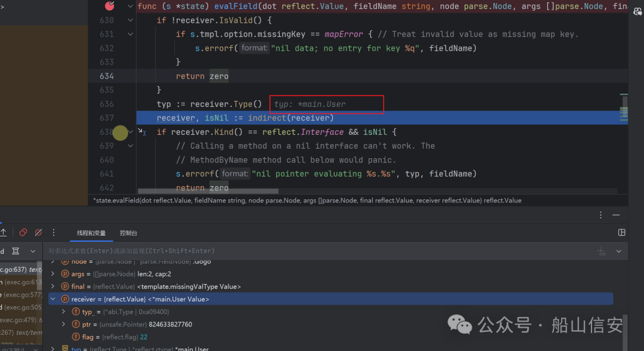The image size is (644, 351).
Task: Select the receiver = {reflect.Value} row
Action: click(x=330, y=299)
